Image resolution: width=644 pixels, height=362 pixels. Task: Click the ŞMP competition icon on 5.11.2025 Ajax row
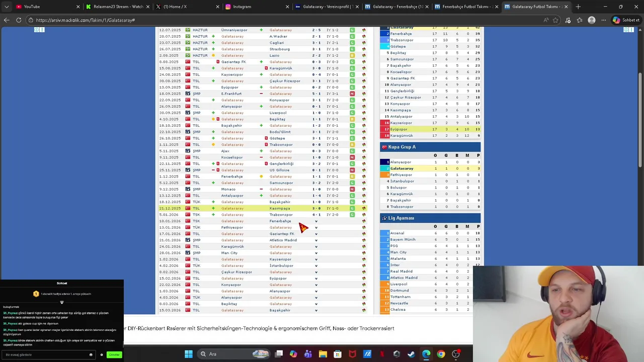coord(188,151)
